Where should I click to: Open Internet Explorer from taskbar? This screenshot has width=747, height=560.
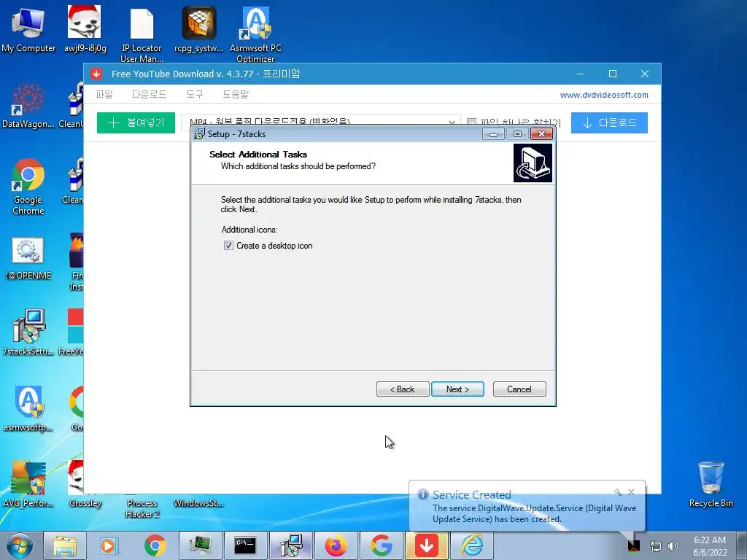[472, 545]
